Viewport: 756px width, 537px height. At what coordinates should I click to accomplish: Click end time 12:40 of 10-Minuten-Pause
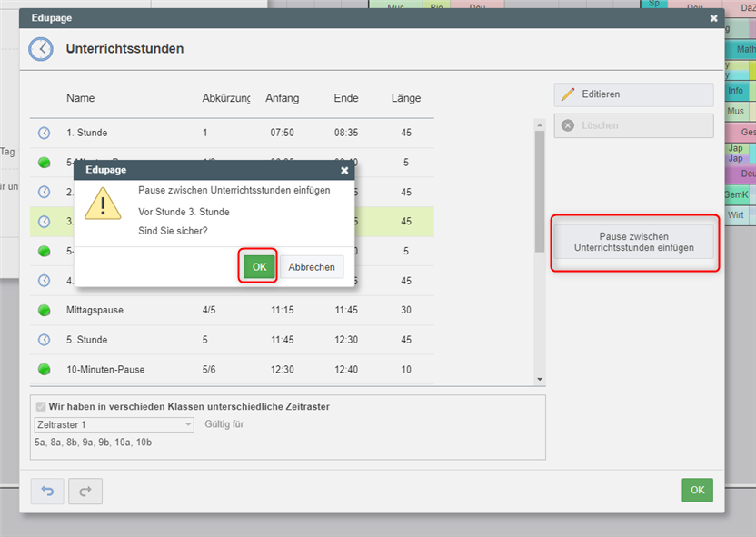[346, 370]
